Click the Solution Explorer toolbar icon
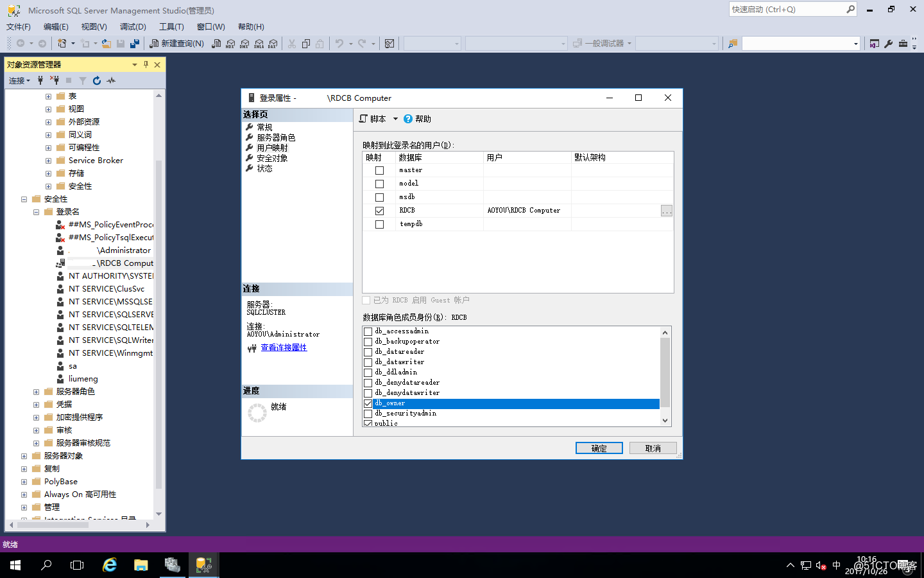This screenshot has height=578, width=924. click(875, 44)
